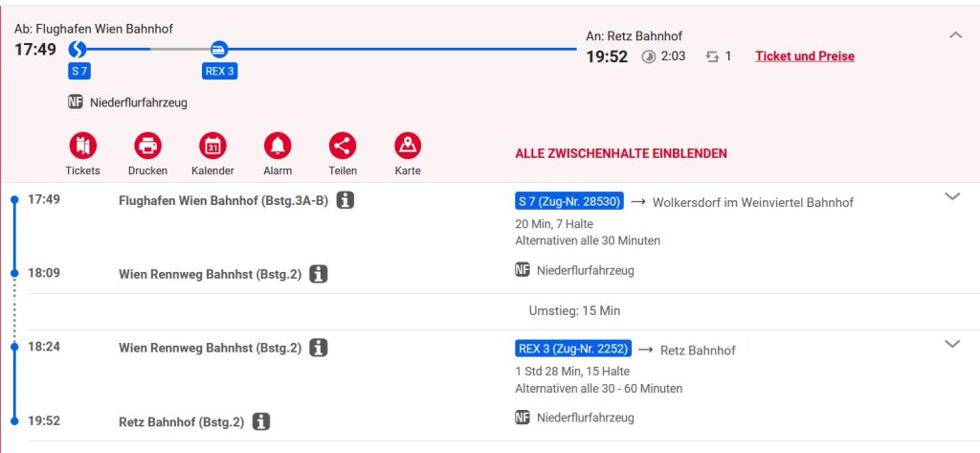Open the Kalender icon

(x=212, y=147)
